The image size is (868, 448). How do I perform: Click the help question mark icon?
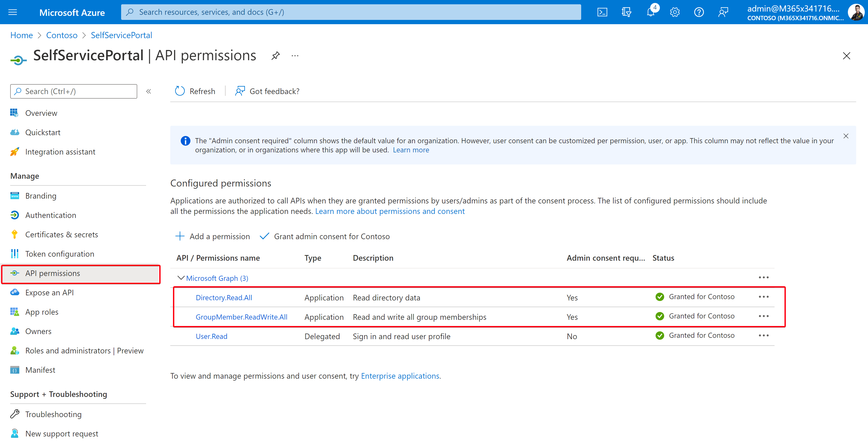[699, 12]
